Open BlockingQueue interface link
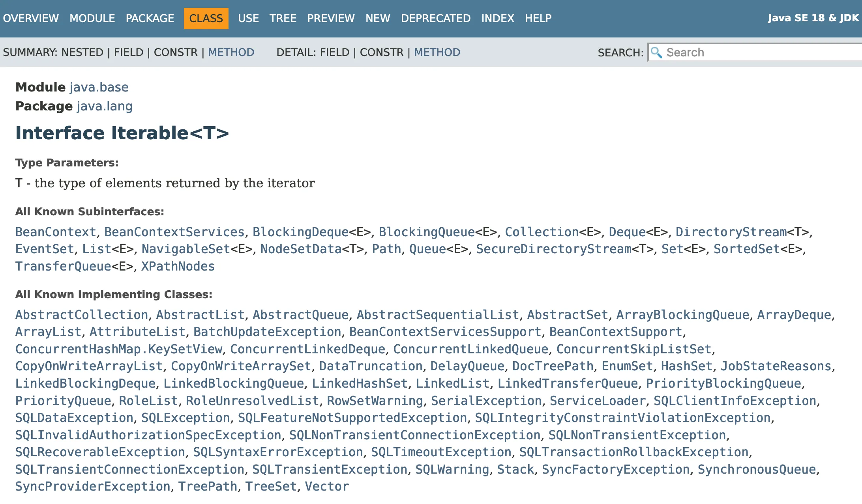862x504 pixels. [x=427, y=232]
